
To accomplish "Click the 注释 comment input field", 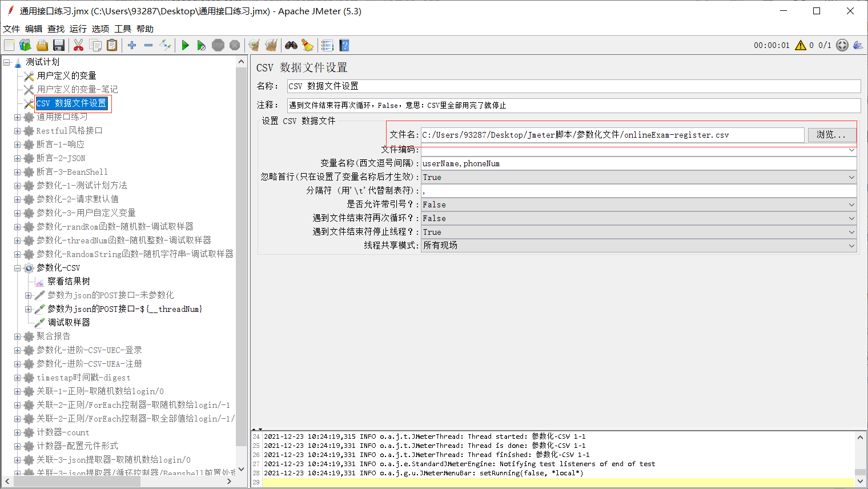I will [x=574, y=105].
